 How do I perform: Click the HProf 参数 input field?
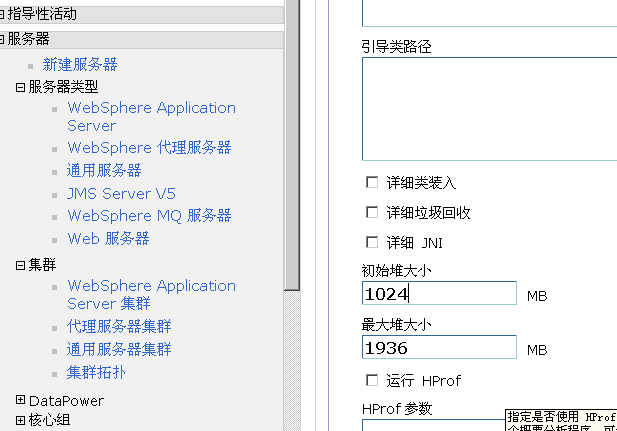(x=433, y=425)
